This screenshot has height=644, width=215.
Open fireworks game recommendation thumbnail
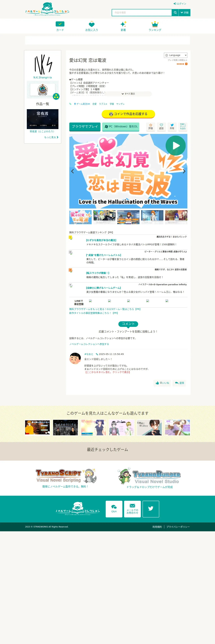pyautogui.click(x=38, y=427)
